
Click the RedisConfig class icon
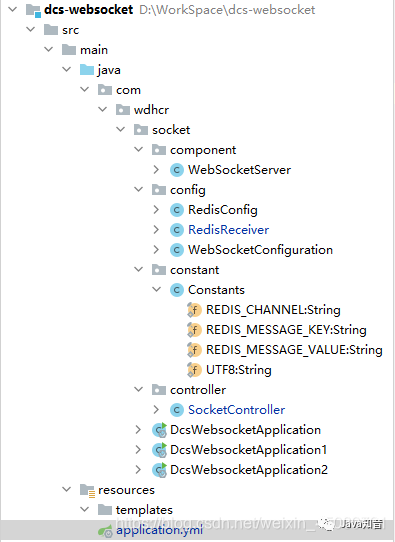point(177,210)
